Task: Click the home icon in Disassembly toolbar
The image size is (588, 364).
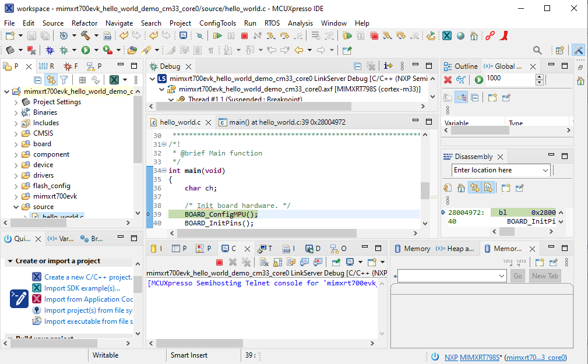Action: click(x=461, y=188)
